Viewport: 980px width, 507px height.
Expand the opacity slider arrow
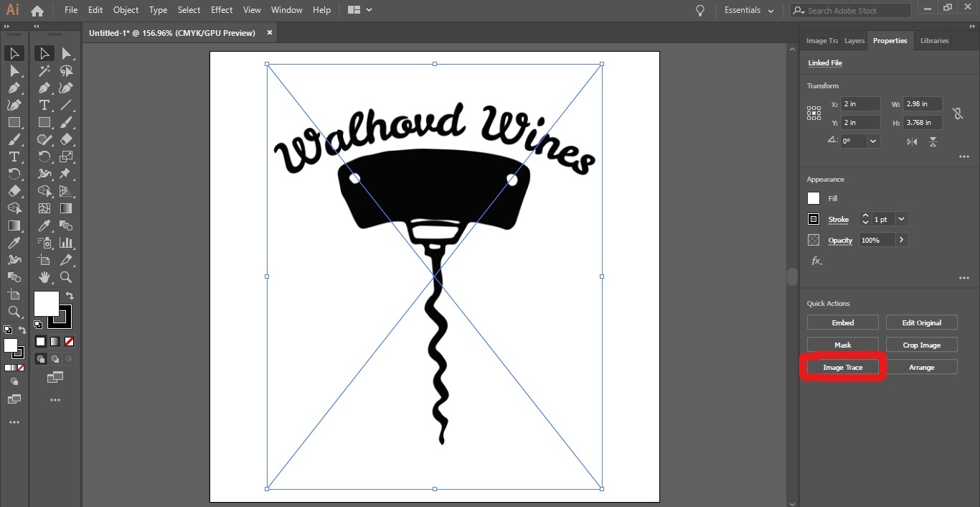pos(901,240)
